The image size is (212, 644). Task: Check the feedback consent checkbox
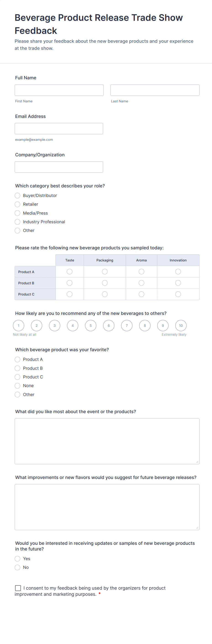pos(18,588)
